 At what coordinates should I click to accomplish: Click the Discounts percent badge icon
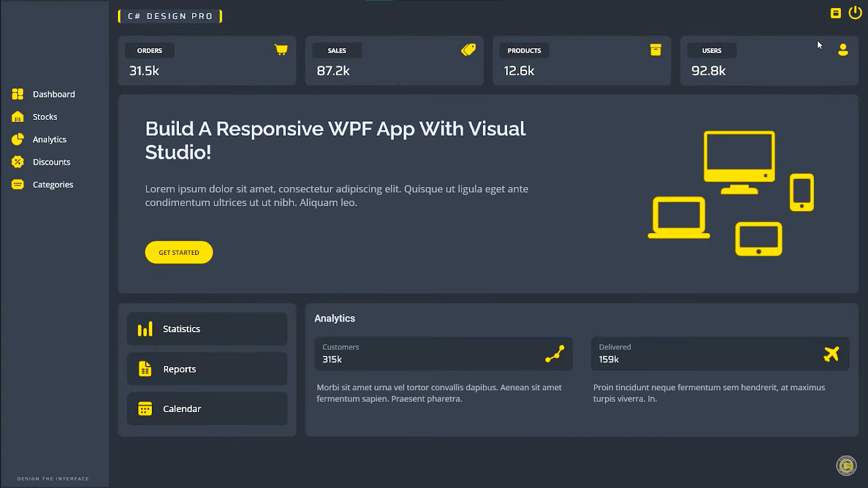tap(17, 162)
